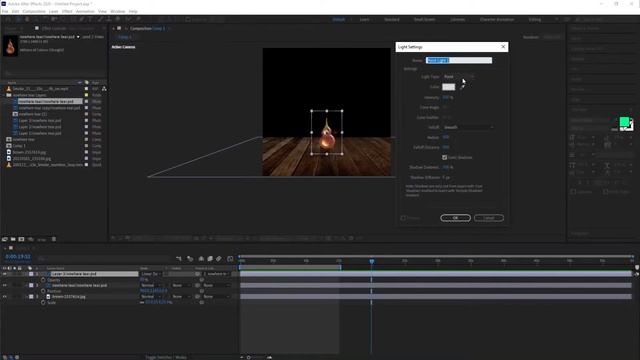
Task: Open layer 3 parent None dropdown
Action: click(216, 296)
